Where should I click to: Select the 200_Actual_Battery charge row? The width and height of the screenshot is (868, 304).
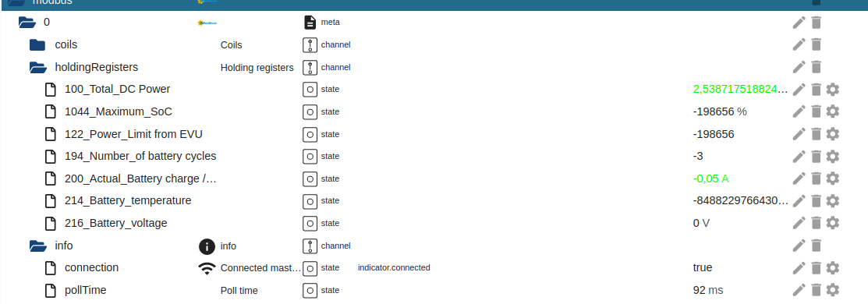pyautogui.click(x=434, y=179)
